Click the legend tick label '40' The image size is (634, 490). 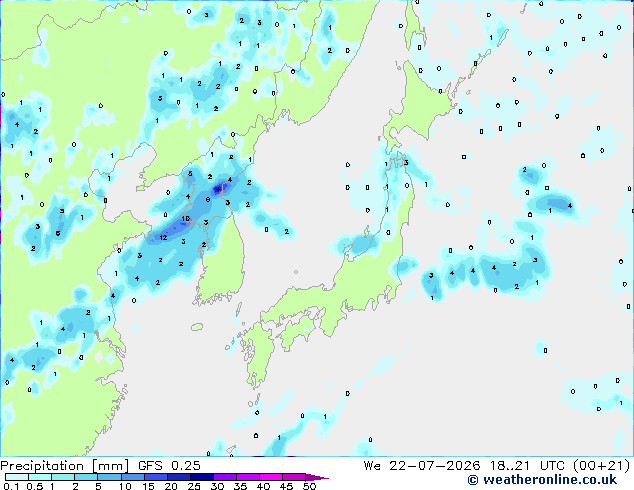pos(263,486)
